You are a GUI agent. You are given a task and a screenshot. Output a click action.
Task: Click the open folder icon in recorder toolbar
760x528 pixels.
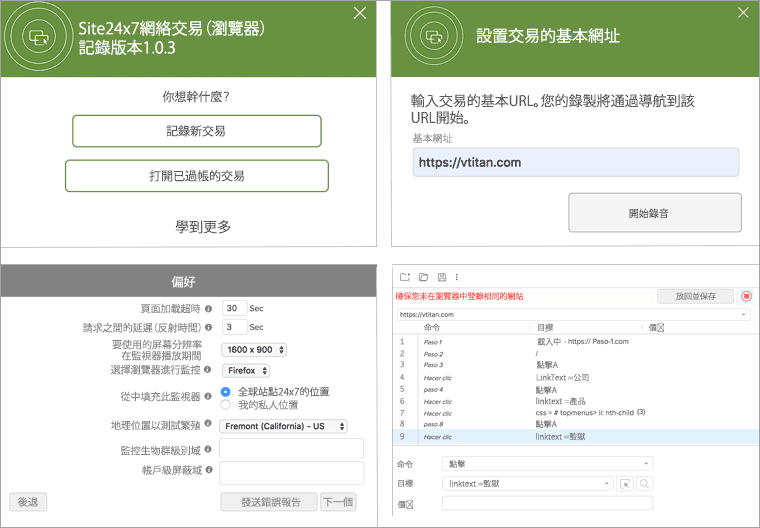424,277
